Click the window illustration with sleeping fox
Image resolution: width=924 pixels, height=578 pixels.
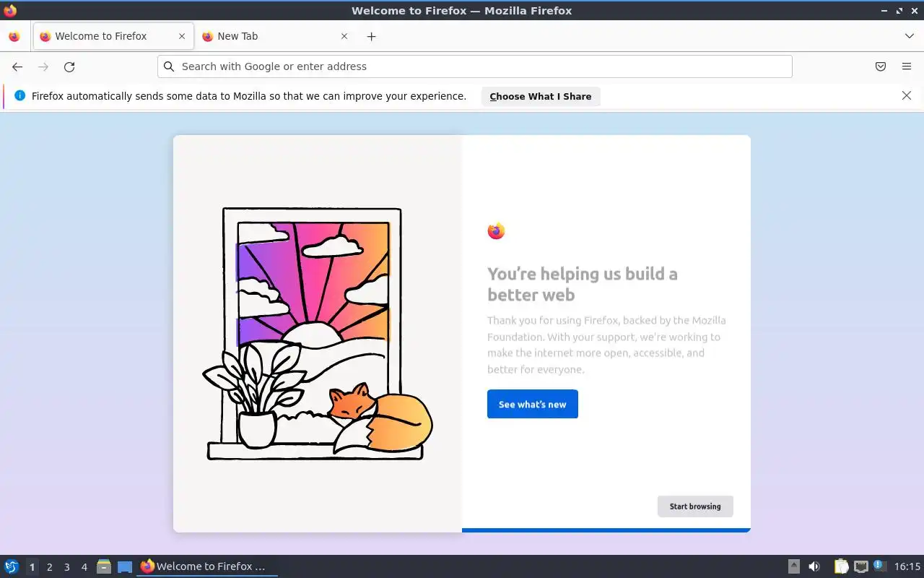pyautogui.click(x=318, y=334)
